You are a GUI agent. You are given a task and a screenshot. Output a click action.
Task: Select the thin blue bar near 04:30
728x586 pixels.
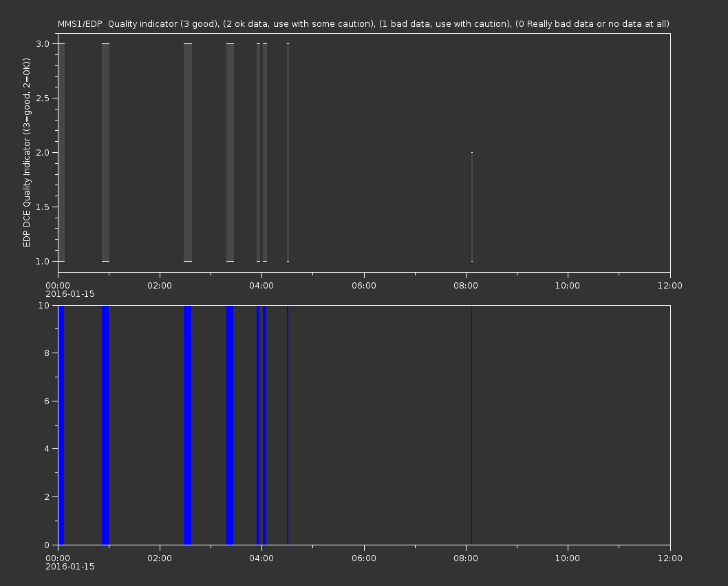pyautogui.click(x=288, y=425)
